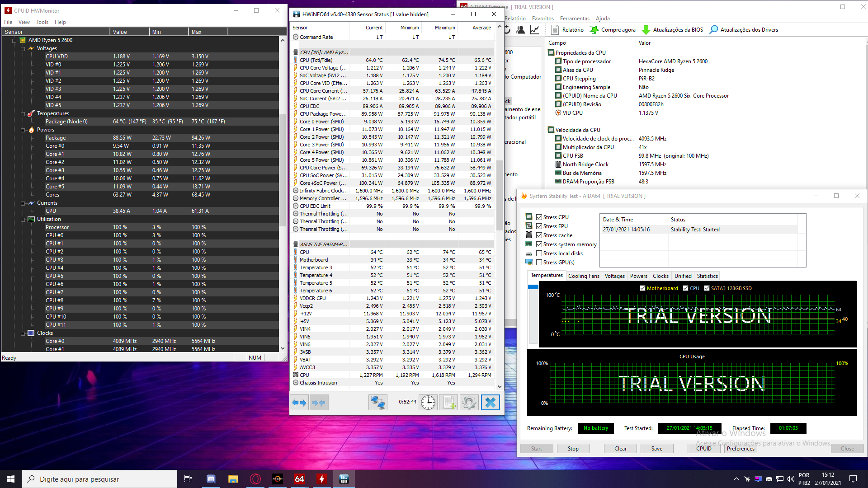Click HWiNFO collapse arrows toolbar button
This screenshot has width=868, height=488.
pos(319,402)
